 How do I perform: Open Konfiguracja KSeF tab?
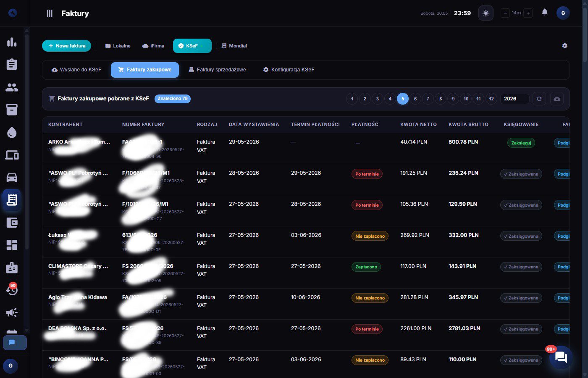pyautogui.click(x=289, y=70)
